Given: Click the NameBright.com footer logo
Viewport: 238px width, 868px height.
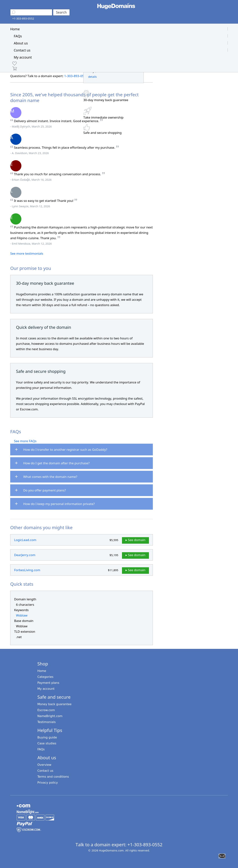Looking at the screenshot, I should (28, 812).
